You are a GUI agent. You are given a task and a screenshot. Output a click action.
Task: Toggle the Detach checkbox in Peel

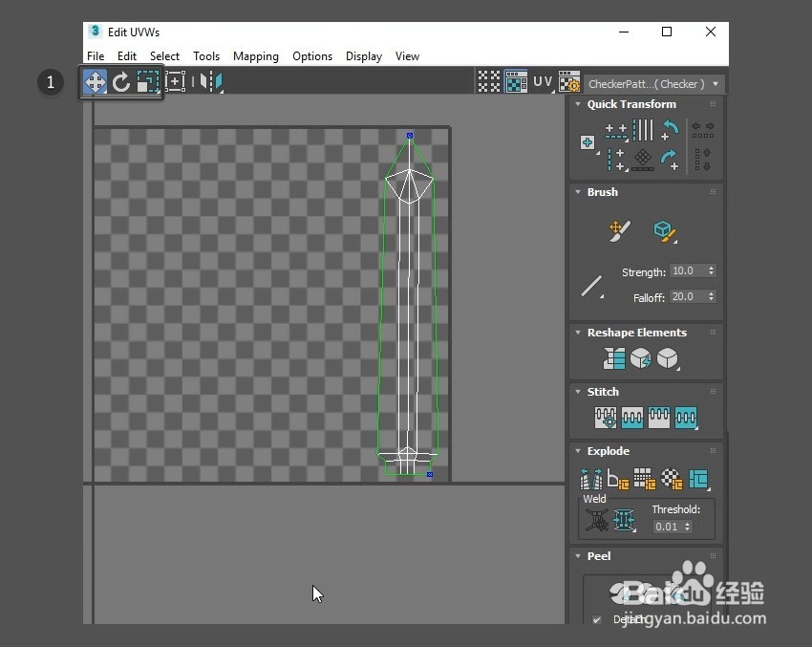(597, 619)
